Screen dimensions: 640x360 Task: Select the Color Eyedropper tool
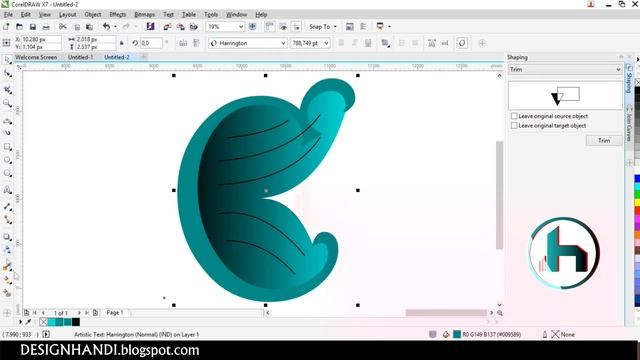(7, 266)
